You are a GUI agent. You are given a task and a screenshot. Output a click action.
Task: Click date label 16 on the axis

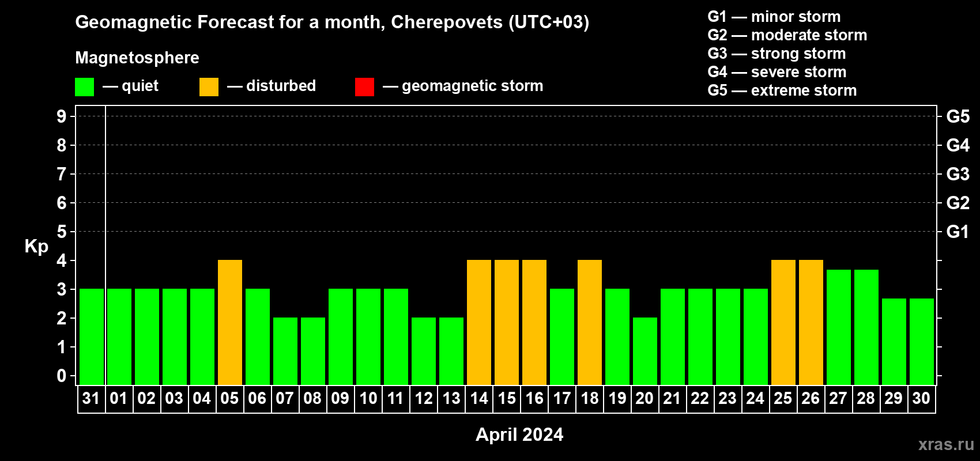click(x=534, y=399)
